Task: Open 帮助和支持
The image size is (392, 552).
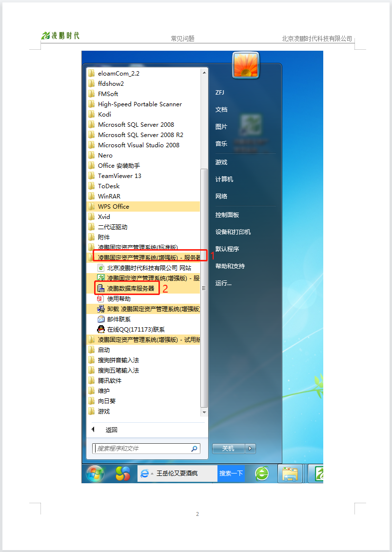Action: (x=230, y=266)
